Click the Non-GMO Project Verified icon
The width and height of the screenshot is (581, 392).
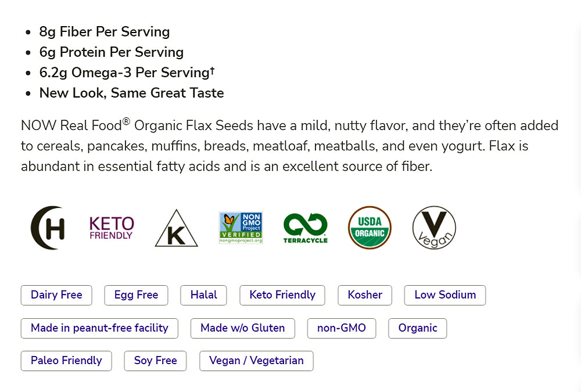click(x=241, y=228)
